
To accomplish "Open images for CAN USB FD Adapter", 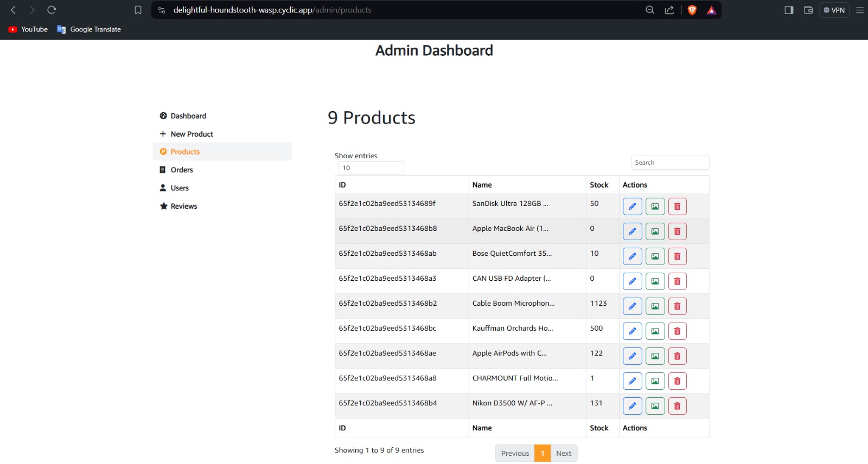I will (x=655, y=281).
